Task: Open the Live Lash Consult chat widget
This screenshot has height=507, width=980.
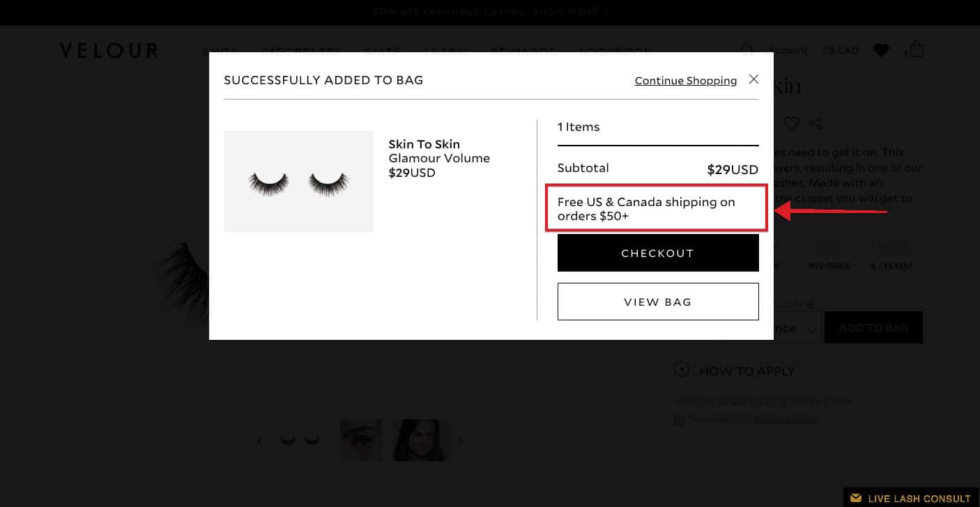Action: pos(912,498)
